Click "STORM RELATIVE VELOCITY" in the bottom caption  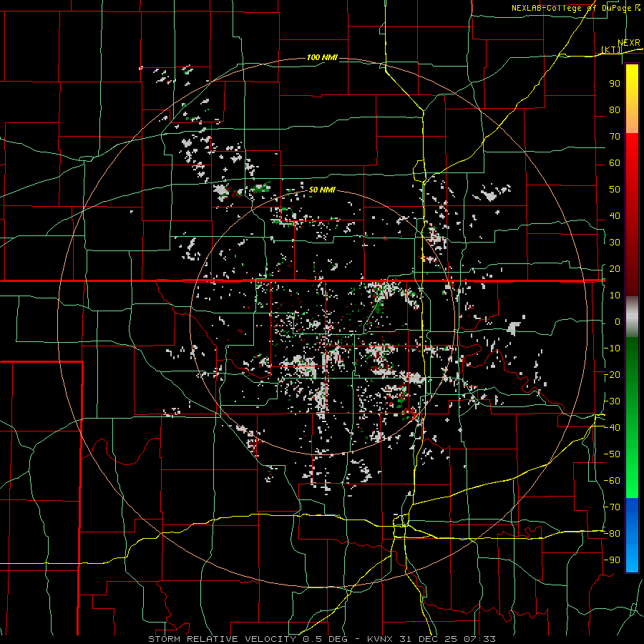tap(223, 639)
